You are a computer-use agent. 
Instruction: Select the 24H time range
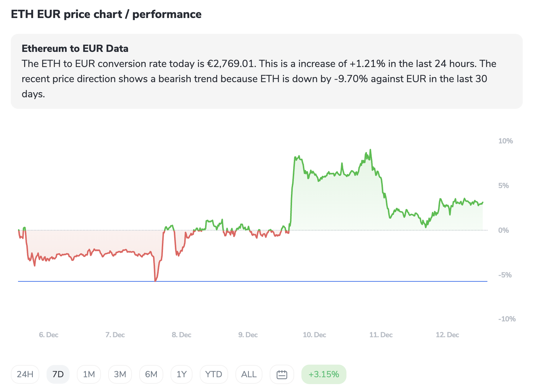(x=25, y=374)
